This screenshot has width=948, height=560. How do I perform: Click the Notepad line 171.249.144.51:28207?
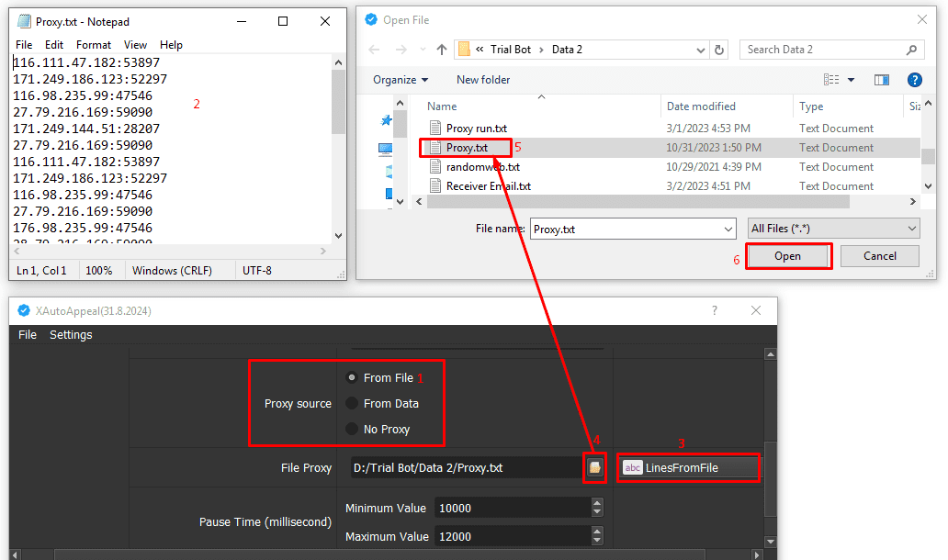point(86,129)
